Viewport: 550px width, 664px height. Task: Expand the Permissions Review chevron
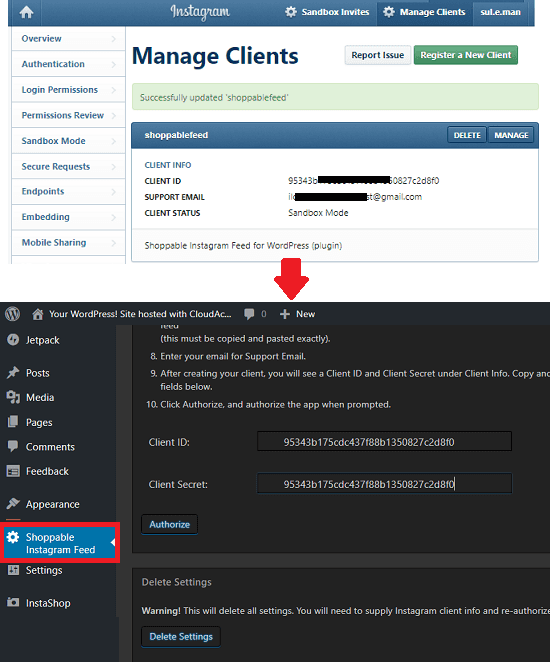[113, 115]
